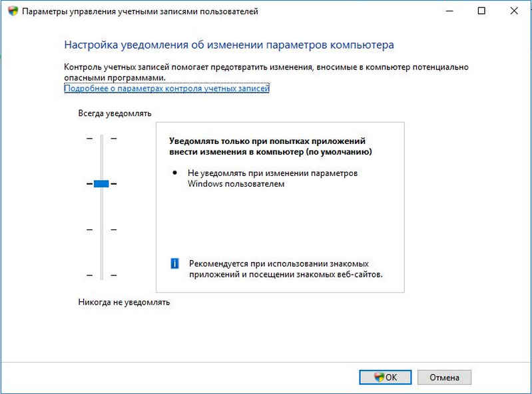Click the blue information icon near recommendation
Viewport: 532px width, 394px height.
pos(174,263)
